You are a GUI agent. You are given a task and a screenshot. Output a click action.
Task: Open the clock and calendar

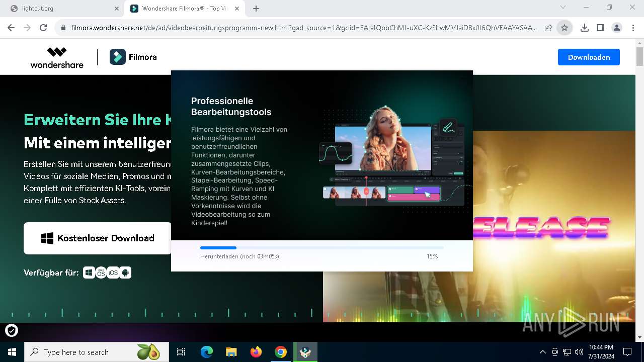(601, 352)
